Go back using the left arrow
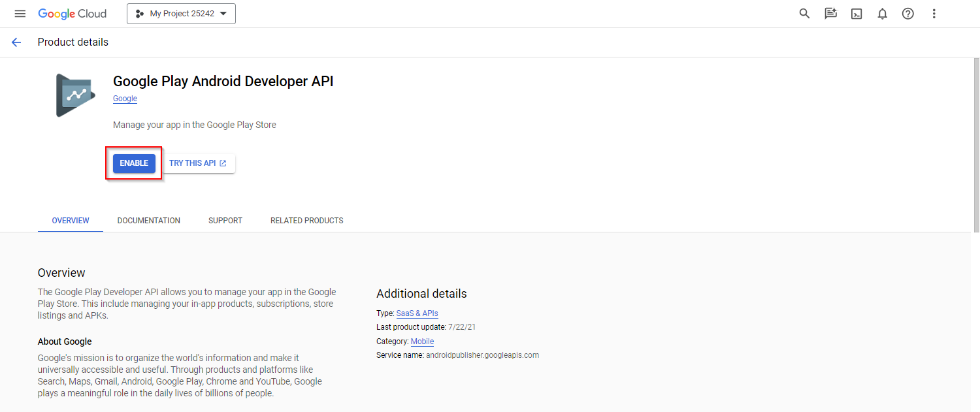 tap(16, 42)
